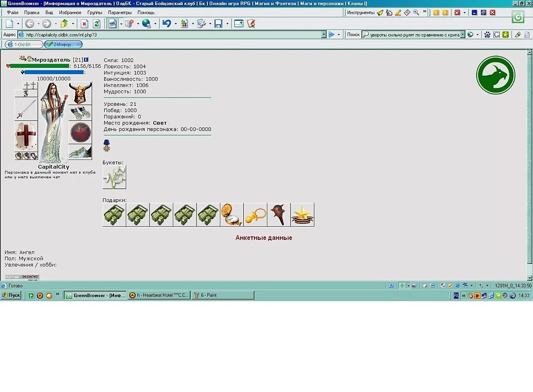Click the blue info icon next to [21]
Screen dimensions: 533x392
86,60
